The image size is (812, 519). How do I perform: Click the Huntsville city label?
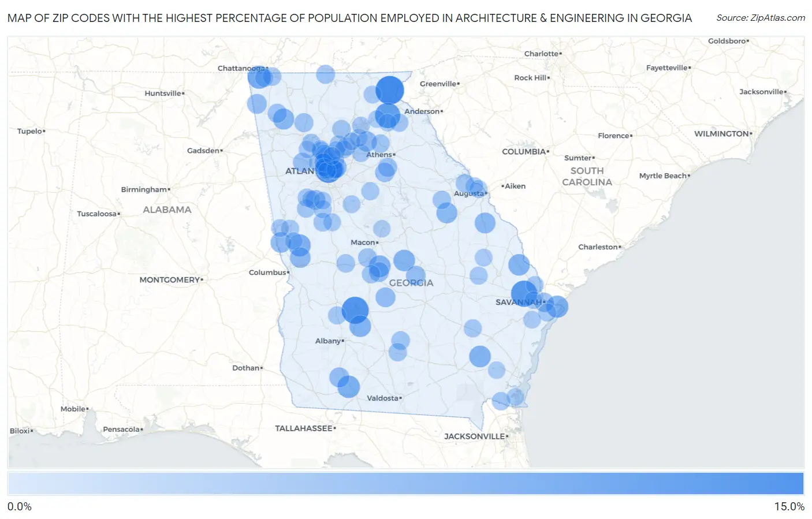[163, 94]
